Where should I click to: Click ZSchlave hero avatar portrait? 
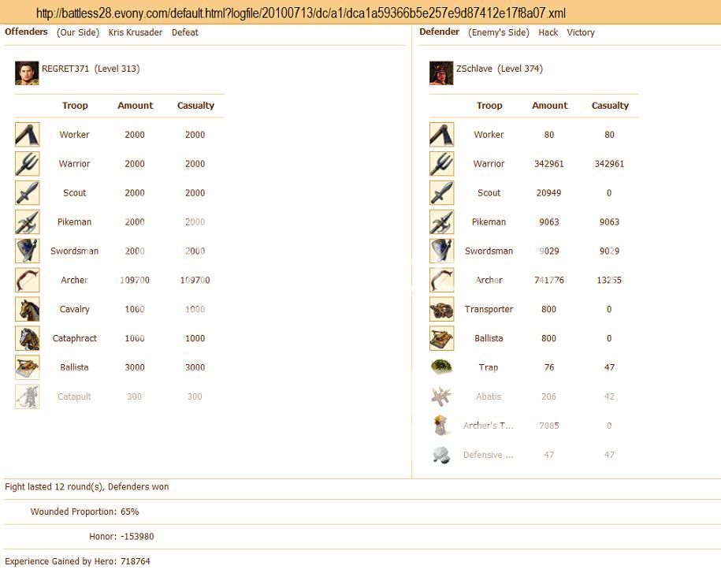[441, 73]
